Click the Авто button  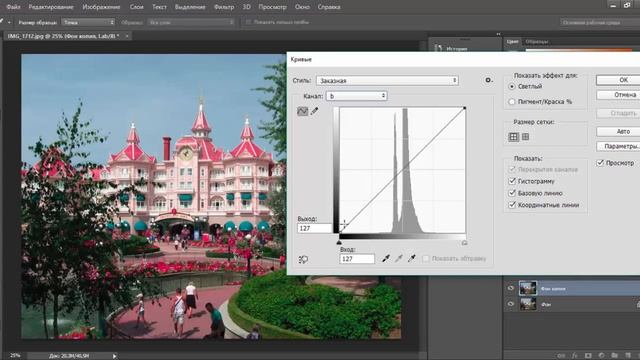[x=618, y=131]
